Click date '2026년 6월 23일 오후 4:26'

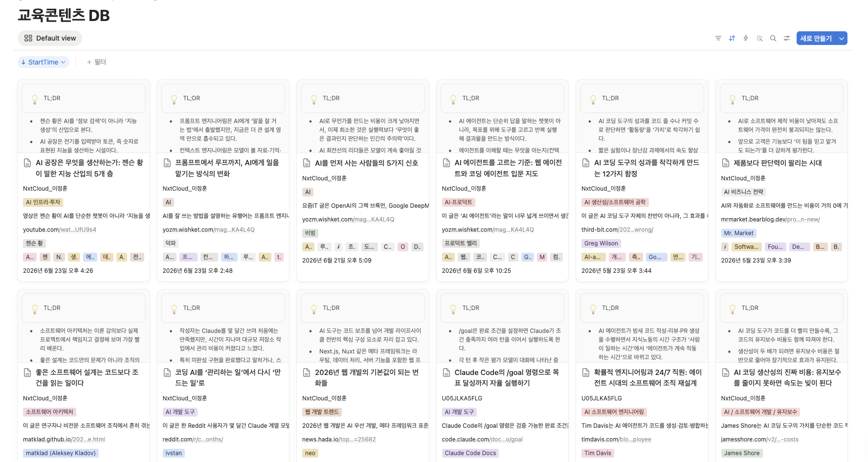pos(58,271)
